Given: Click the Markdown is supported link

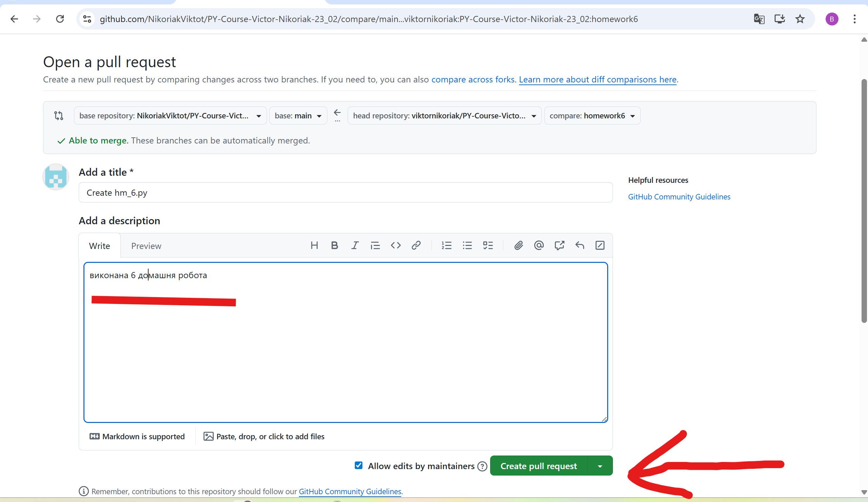Looking at the screenshot, I should (137, 437).
